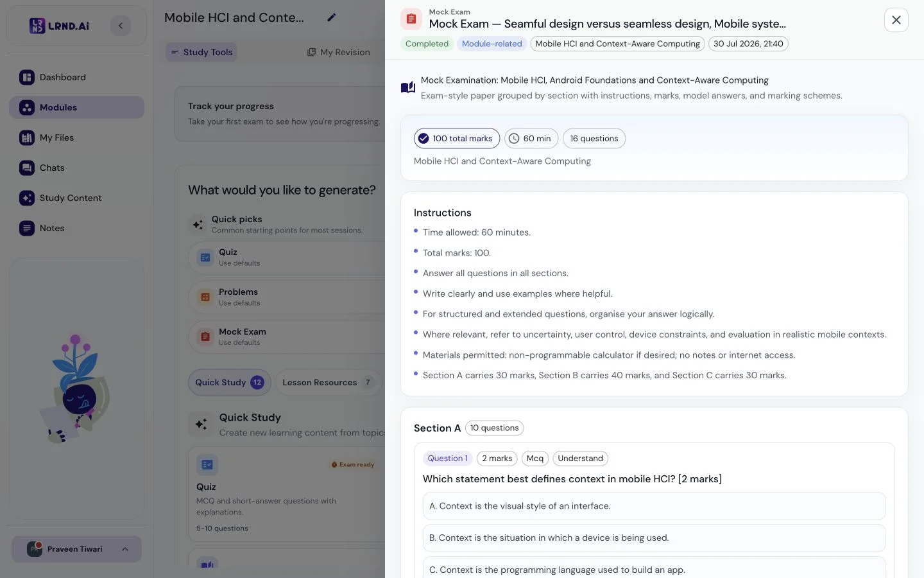Switch to My Revision tab
Image resolution: width=924 pixels, height=578 pixels.
(339, 52)
